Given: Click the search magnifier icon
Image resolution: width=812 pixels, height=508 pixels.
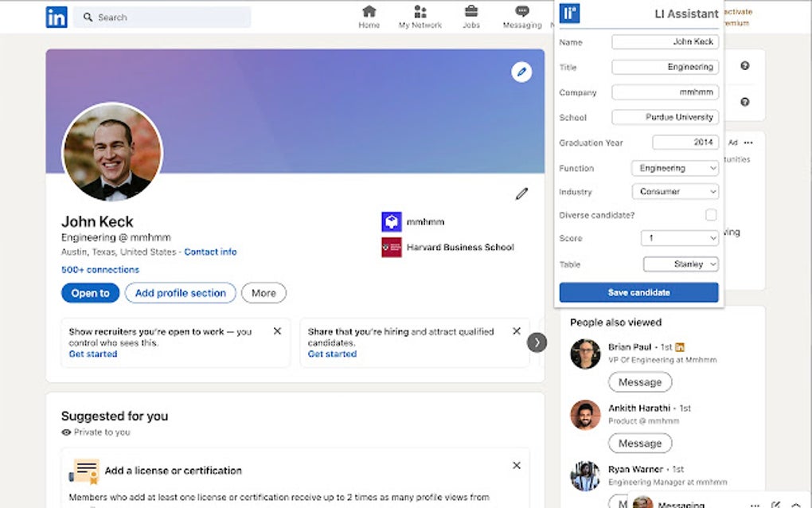Looking at the screenshot, I should (88, 17).
